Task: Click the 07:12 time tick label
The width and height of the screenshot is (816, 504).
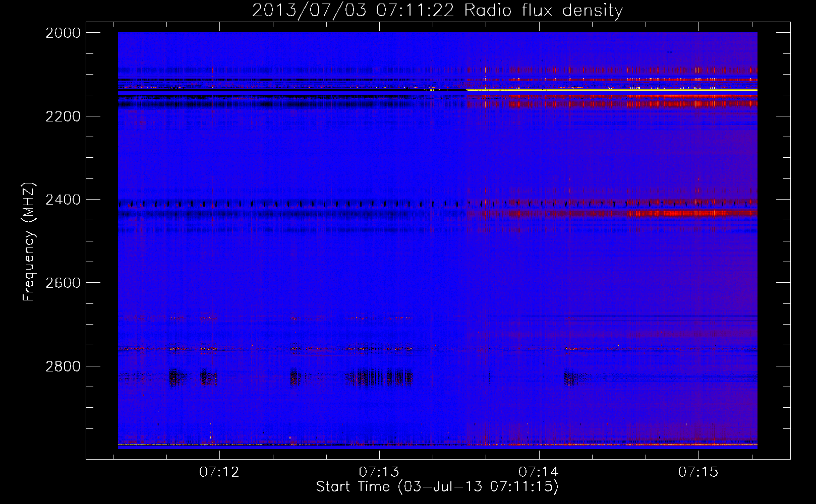Action: [219, 472]
